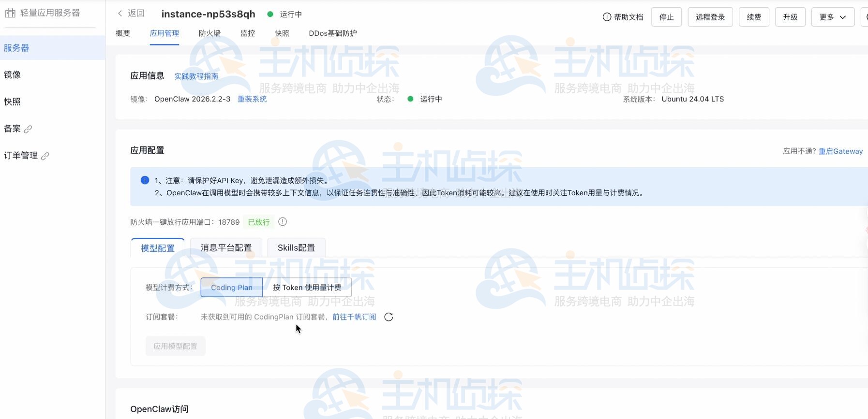Select the Skills配置 tab
The width and height of the screenshot is (868, 419).
[x=296, y=248]
